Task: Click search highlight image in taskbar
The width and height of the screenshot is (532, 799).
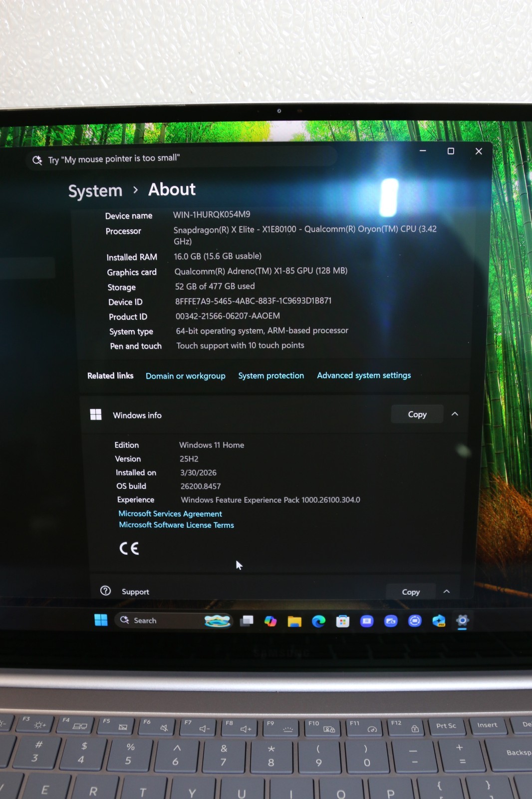Action: (x=218, y=620)
